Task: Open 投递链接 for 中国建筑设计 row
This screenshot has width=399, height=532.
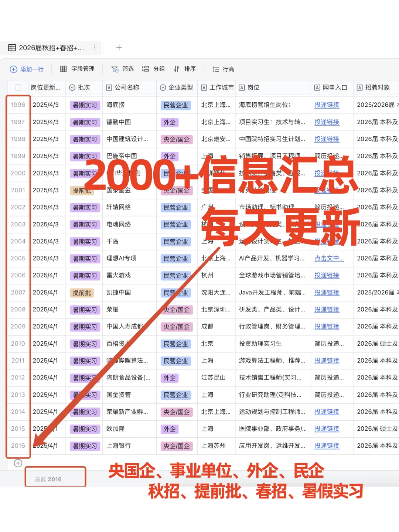Action: 327,139
